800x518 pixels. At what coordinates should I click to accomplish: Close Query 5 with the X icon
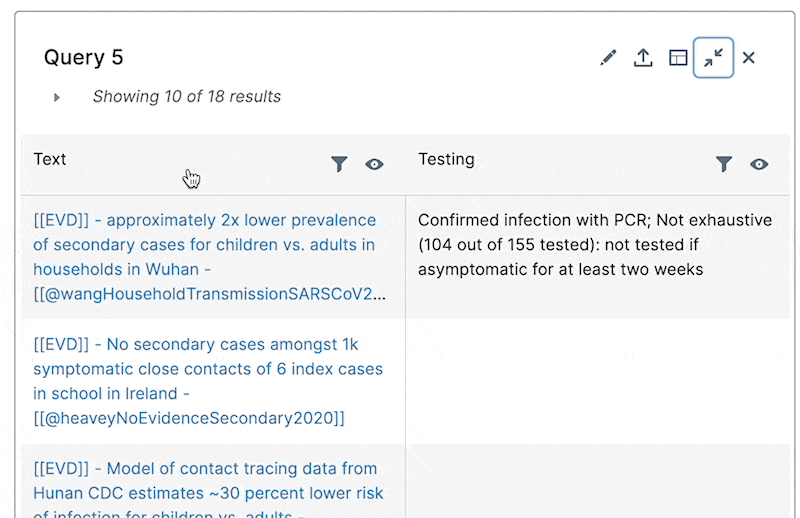click(748, 58)
